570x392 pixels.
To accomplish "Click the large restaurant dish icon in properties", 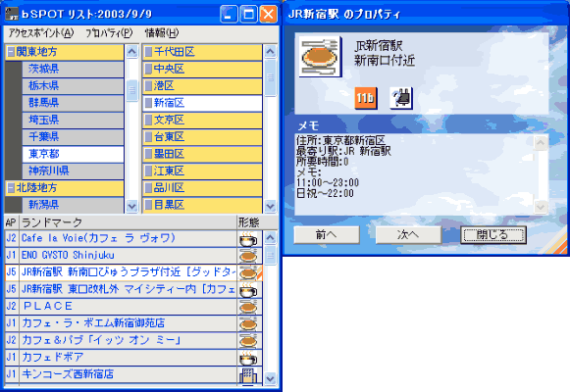I will pyautogui.click(x=320, y=57).
